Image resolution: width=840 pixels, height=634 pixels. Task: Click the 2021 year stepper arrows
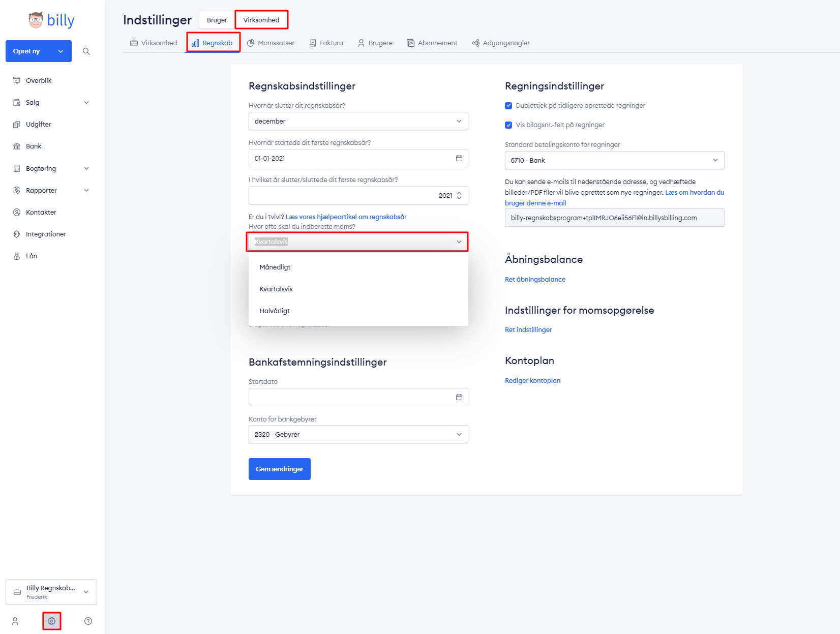coord(459,196)
